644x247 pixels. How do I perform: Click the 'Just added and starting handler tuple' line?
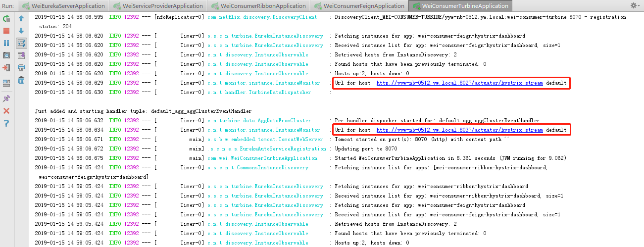[143, 111]
